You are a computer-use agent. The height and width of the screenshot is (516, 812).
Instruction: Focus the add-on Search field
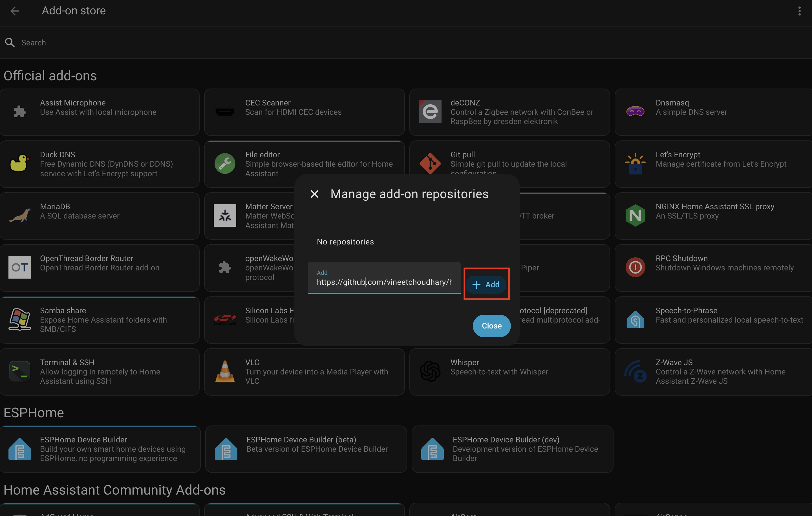[406, 43]
